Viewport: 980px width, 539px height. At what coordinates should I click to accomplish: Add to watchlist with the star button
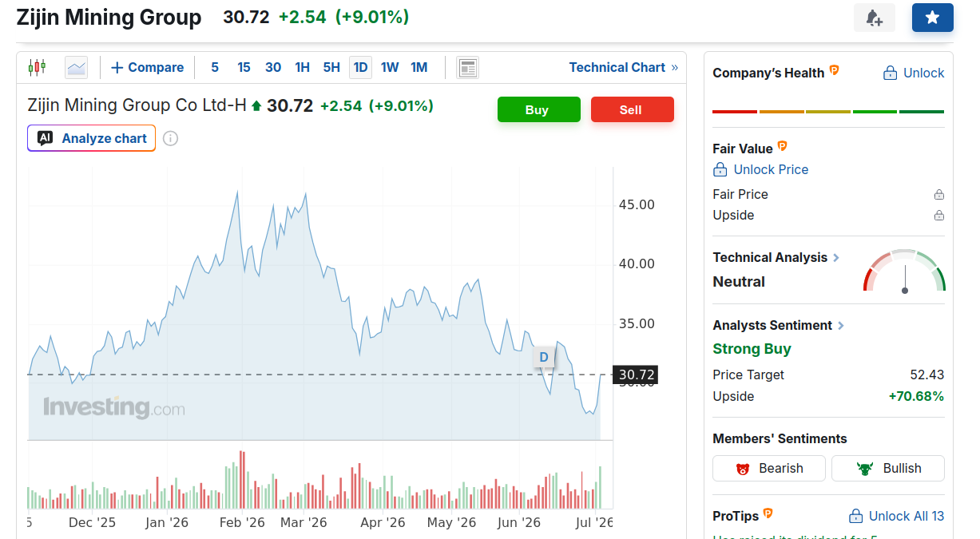[933, 18]
